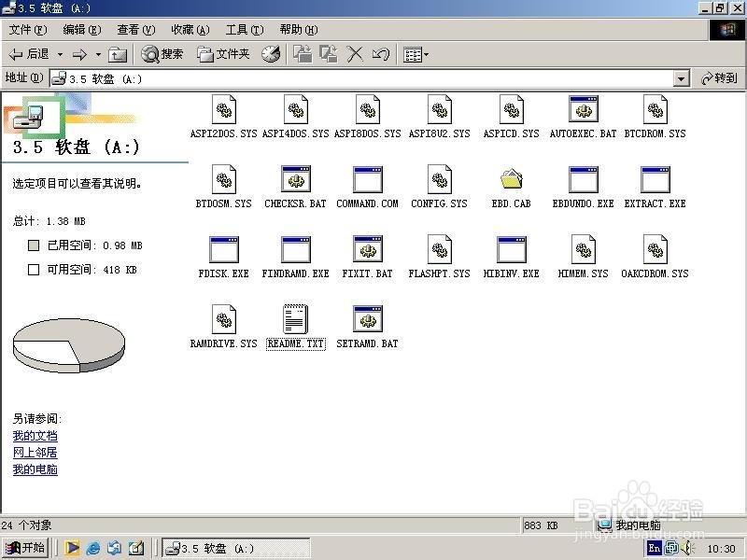
Task: Click the 开始 Start button
Action: (x=26, y=548)
